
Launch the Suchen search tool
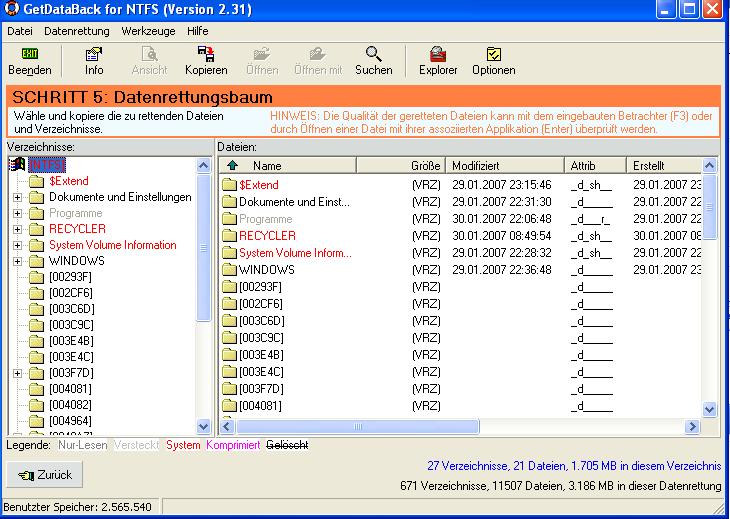[373, 54]
